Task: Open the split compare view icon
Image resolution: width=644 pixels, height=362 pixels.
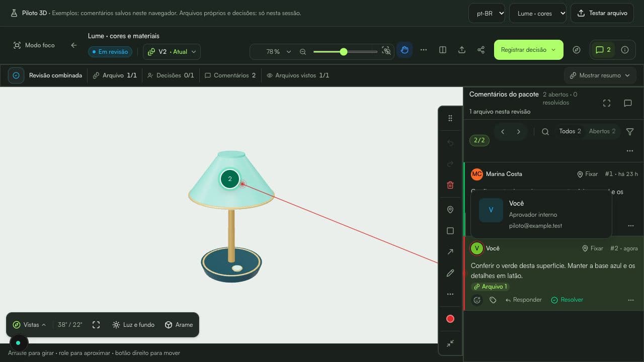Action: tap(443, 50)
